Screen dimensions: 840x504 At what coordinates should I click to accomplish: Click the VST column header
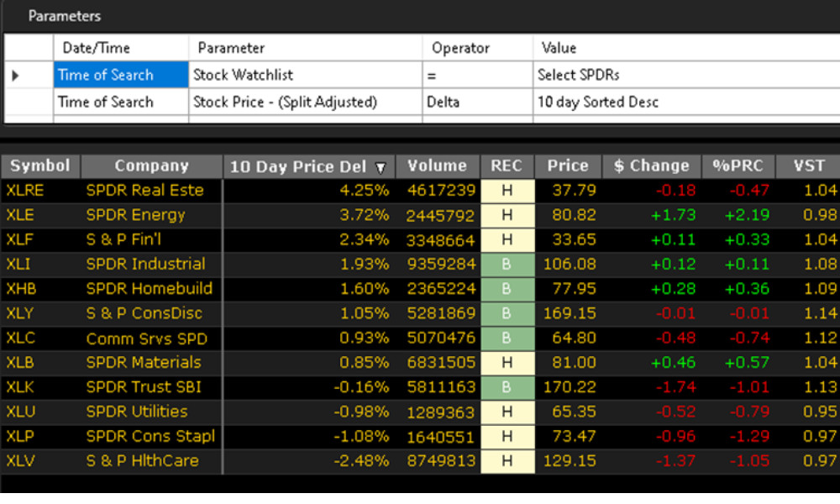[808, 166]
